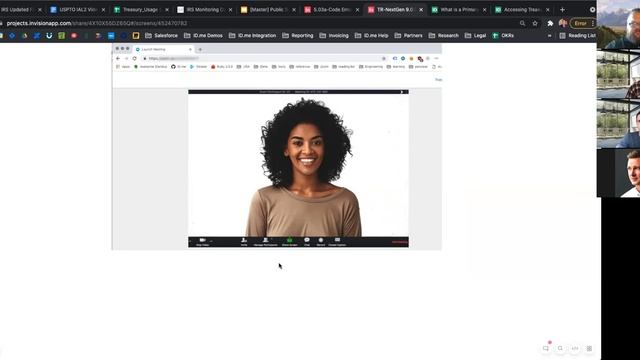Open the ID.me Help bookmarks folder
Screen dimensions: 640x360
point(371,36)
